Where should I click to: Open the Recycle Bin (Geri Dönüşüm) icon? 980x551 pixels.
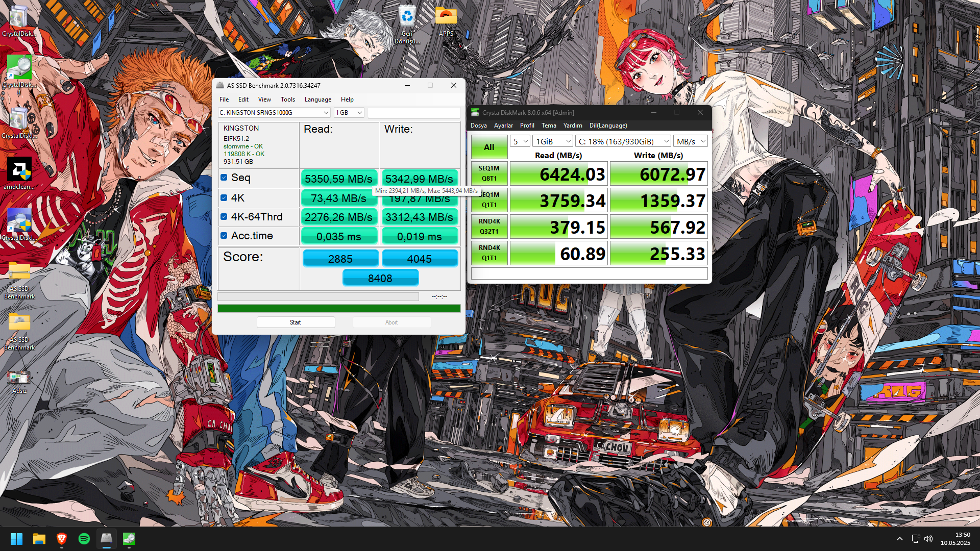coord(407,24)
